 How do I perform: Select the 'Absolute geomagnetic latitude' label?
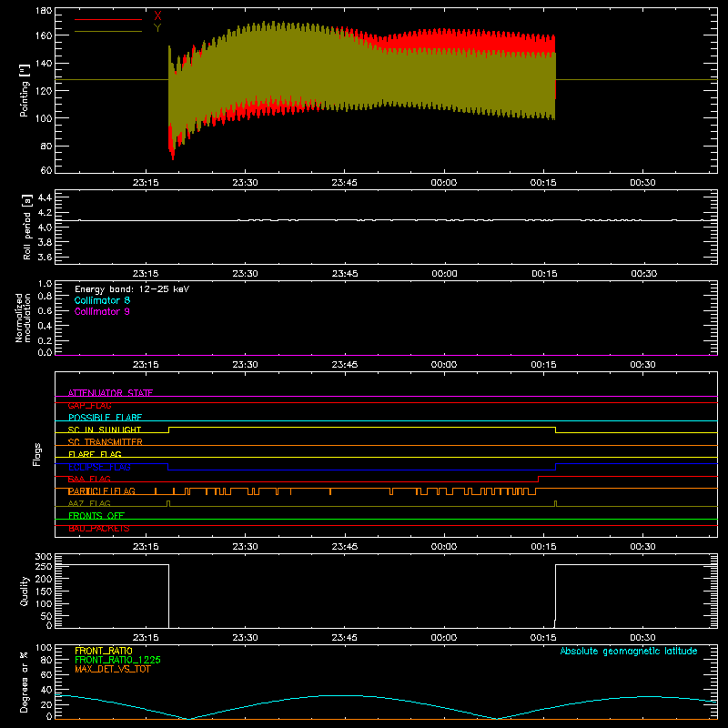coord(629,652)
